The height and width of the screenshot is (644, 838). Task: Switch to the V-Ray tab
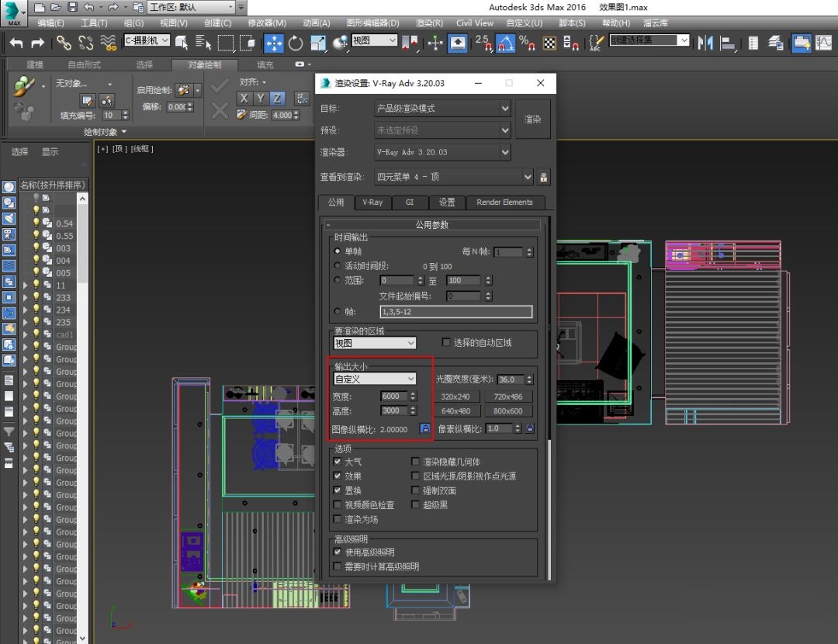[372, 202]
